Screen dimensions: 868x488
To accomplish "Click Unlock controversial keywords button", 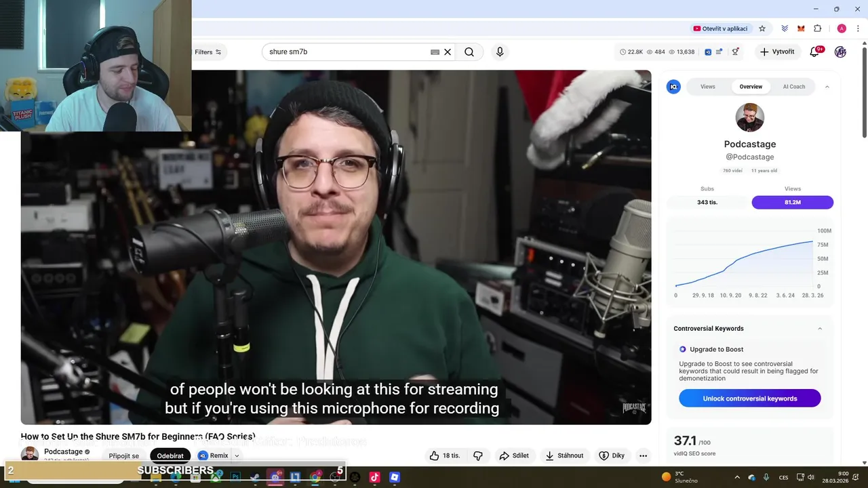I will [x=750, y=399].
